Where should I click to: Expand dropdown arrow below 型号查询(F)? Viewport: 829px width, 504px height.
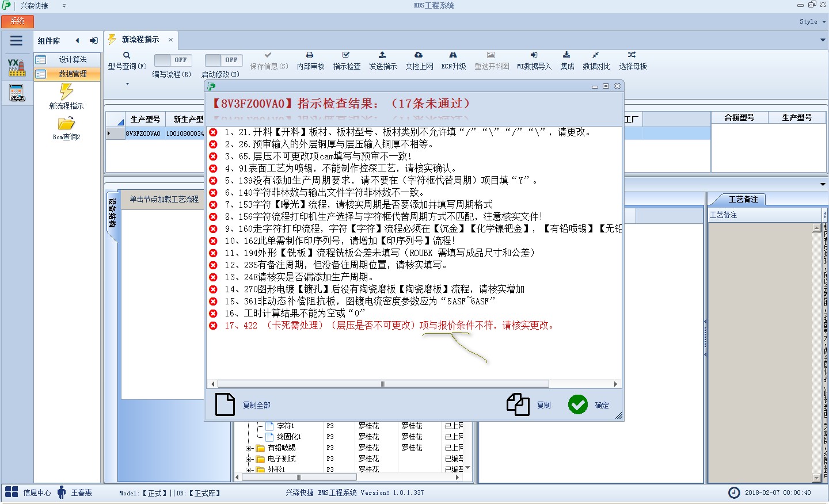click(x=127, y=83)
